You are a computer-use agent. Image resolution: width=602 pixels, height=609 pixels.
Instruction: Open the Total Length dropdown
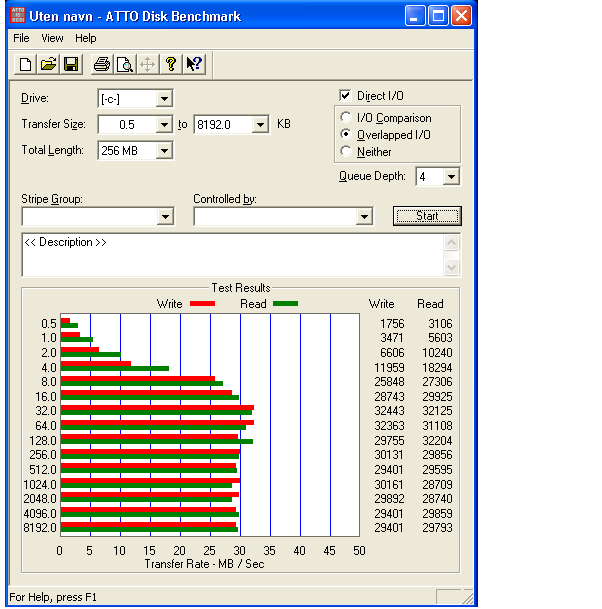[x=164, y=151]
